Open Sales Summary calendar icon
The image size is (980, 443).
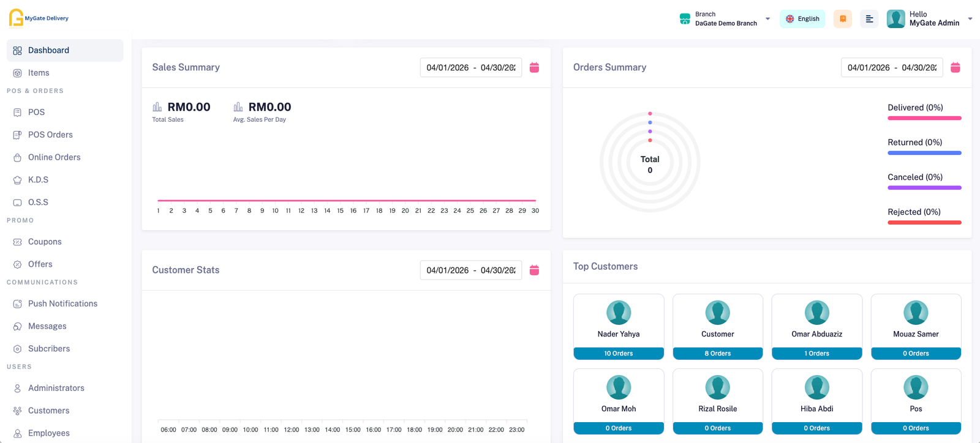coord(534,67)
